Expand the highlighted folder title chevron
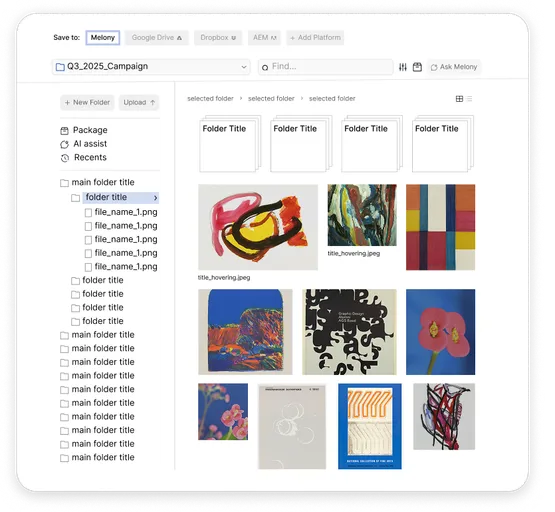Viewport: 555px width, 512px height. [155, 198]
